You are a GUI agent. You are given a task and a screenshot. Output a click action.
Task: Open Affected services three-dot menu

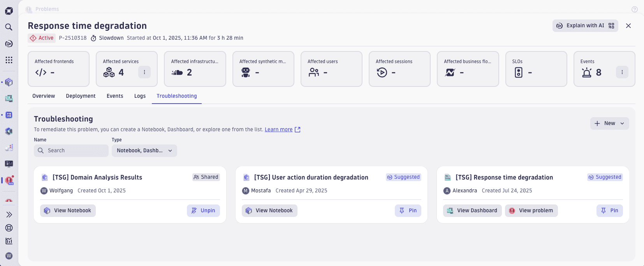coord(144,72)
